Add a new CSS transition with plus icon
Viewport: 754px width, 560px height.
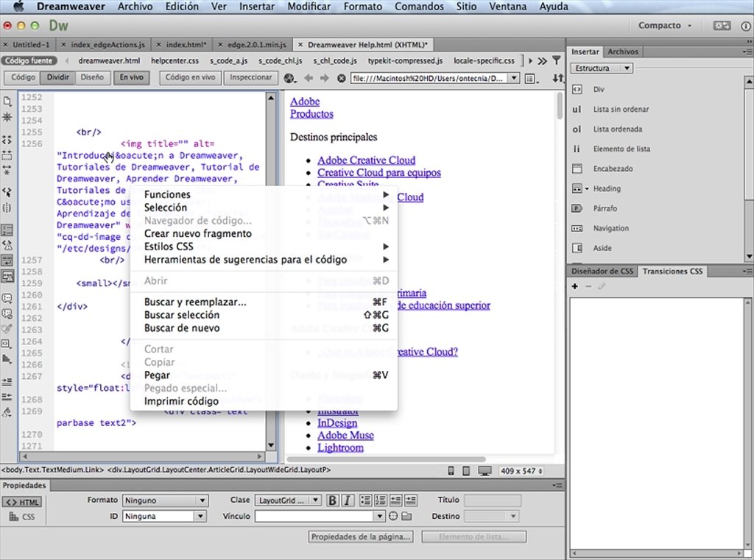574,286
